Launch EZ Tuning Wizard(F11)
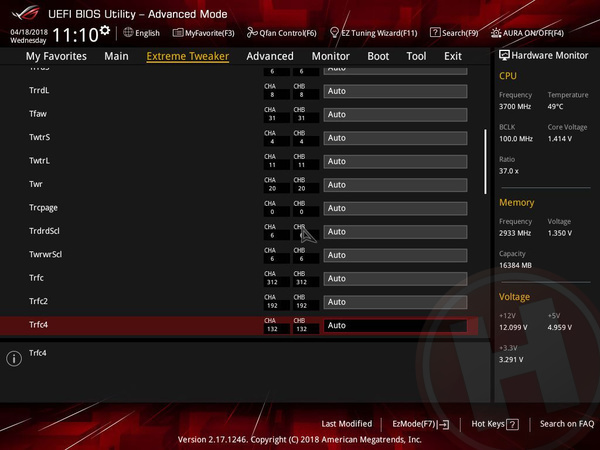This screenshot has height=450, width=600. pyautogui.click(x=373, y=33)
